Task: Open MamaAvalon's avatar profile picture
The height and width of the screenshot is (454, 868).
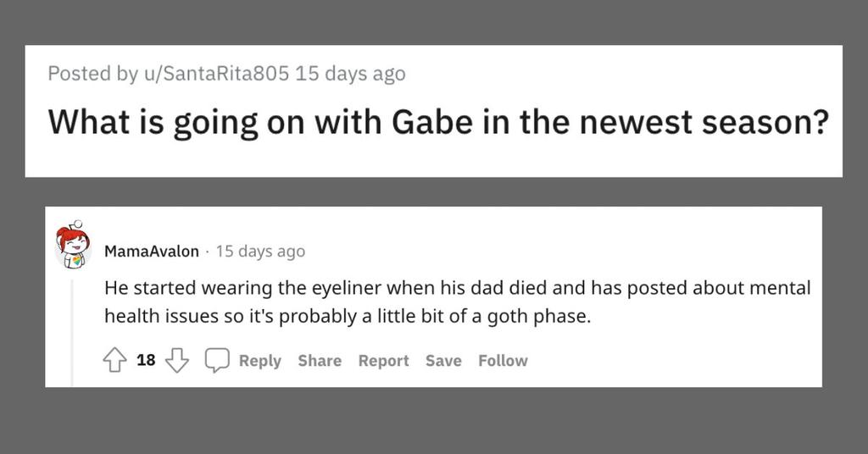Action: coord(73,246)
